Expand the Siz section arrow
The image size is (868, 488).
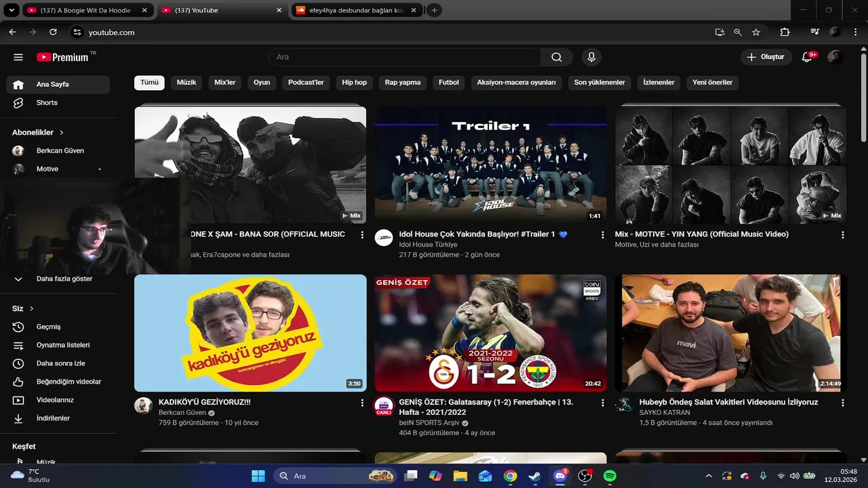click(x=32, y=308)
